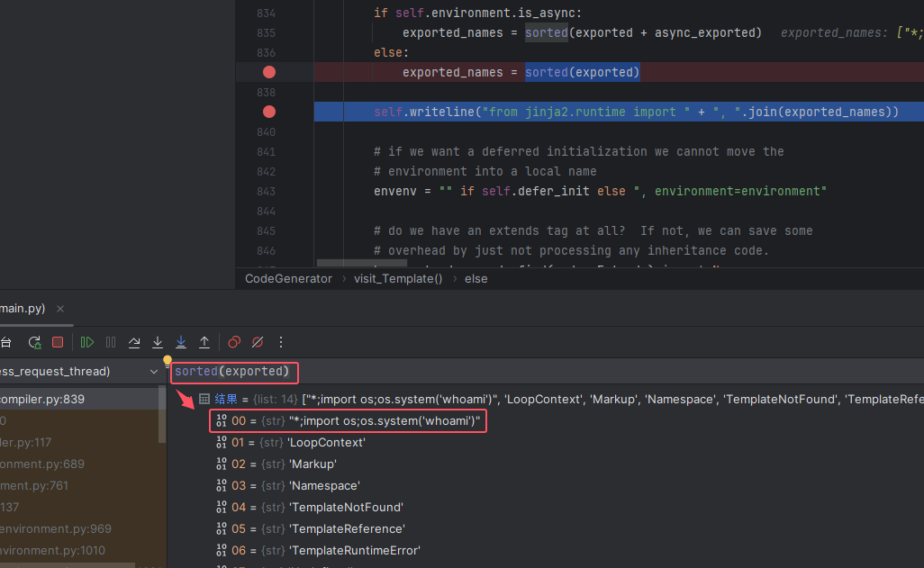Close the main.py debug tab
The height and width of the screenshot is (568, 924).
click(x=60, y=309)
